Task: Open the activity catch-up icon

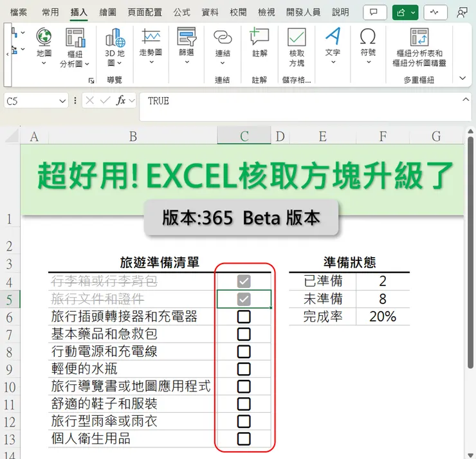Action: [x=435, y=12]
